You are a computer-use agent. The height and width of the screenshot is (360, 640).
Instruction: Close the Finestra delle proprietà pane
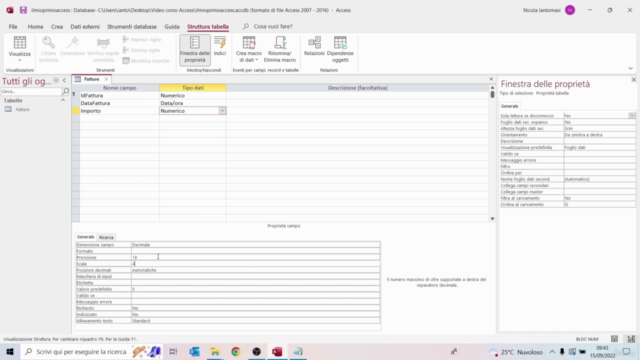point(633,80)
